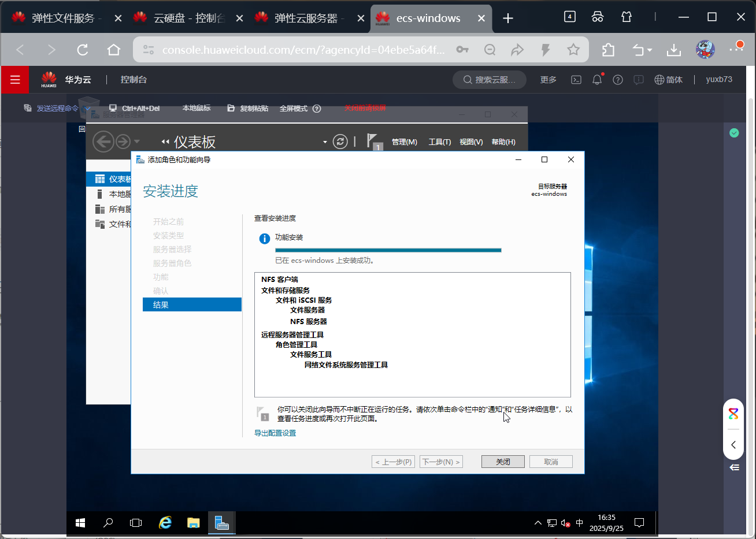The height and width of the screenshot is (539, 756).
Task: Bookmark this page with star icon
Action: point(573,50)
